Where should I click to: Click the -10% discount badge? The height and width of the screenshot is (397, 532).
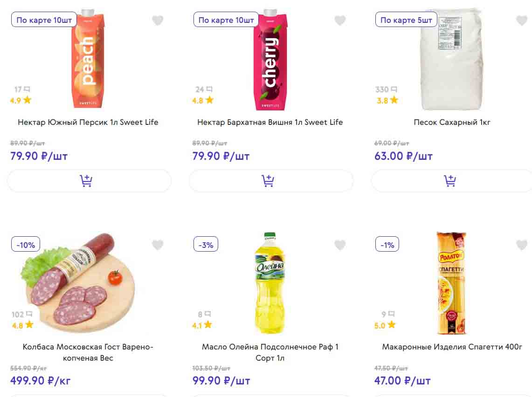26,245
